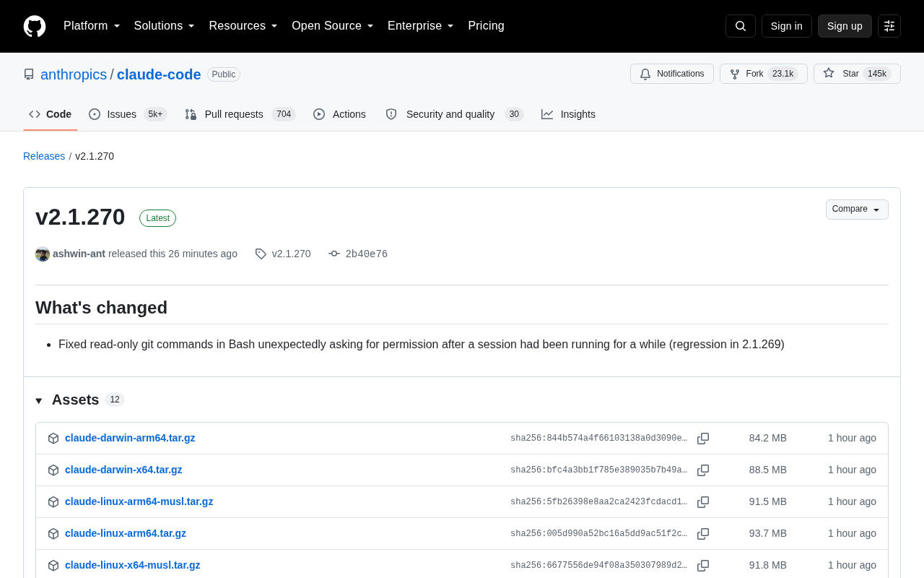Open the search magnifier button
The height and width of the screenshot is (578, 924).
(x=741, y=26)
